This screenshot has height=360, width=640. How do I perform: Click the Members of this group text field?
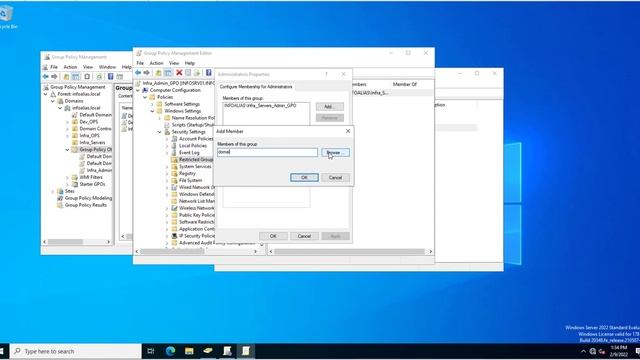pos(267,152)
